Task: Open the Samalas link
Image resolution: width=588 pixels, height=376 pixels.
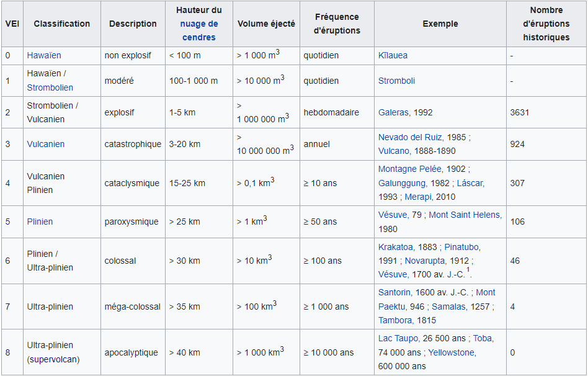Action: click(x=449, y=307)
